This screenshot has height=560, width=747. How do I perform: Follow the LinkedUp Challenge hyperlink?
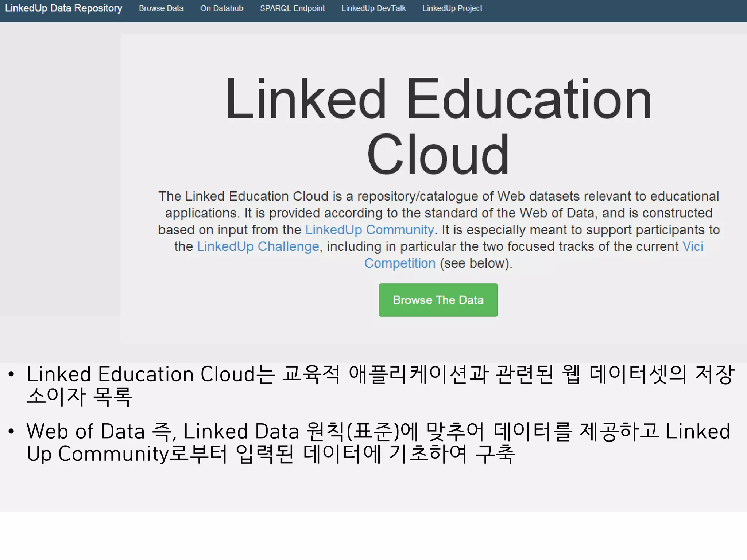click(x=258, y=246)
